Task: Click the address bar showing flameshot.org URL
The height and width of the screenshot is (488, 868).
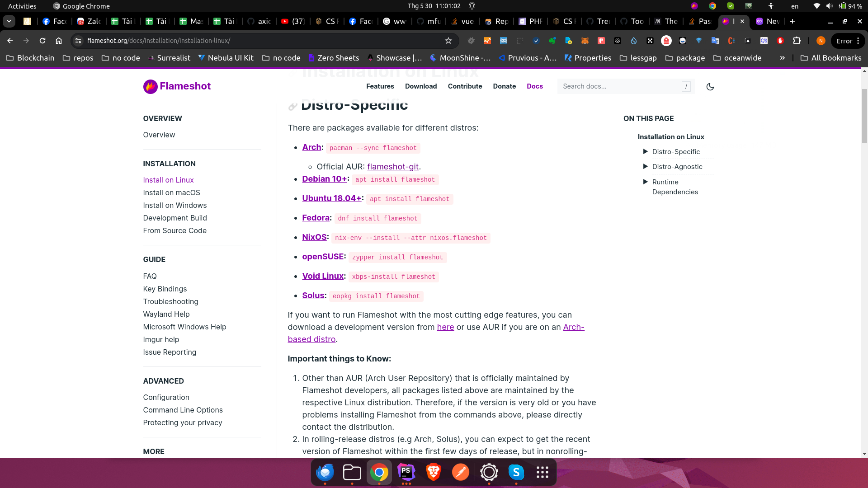Action: point(265,41)
